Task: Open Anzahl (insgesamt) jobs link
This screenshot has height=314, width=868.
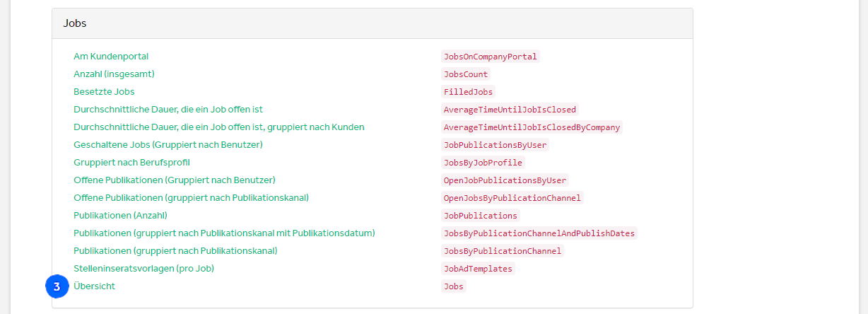Action: [x=114, y=74]
